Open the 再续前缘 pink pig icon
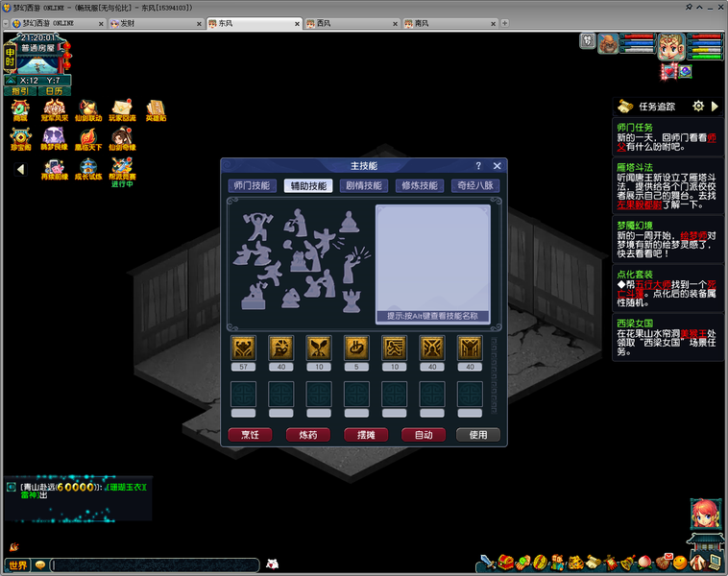This screenshot has width=728, height=576. pos(55,169)
